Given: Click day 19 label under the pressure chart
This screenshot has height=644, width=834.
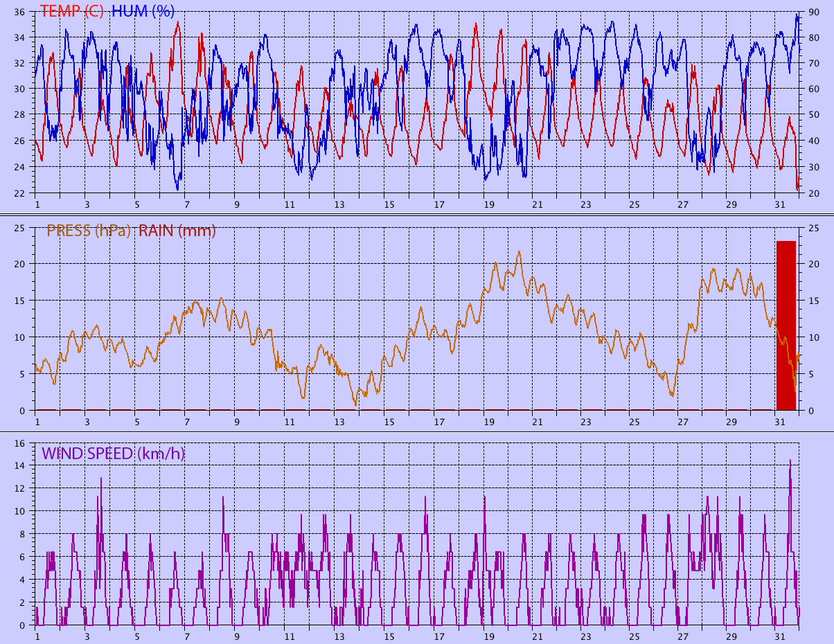Looking at the screenshot, I should pyautogui.click(x=489, y=422).
